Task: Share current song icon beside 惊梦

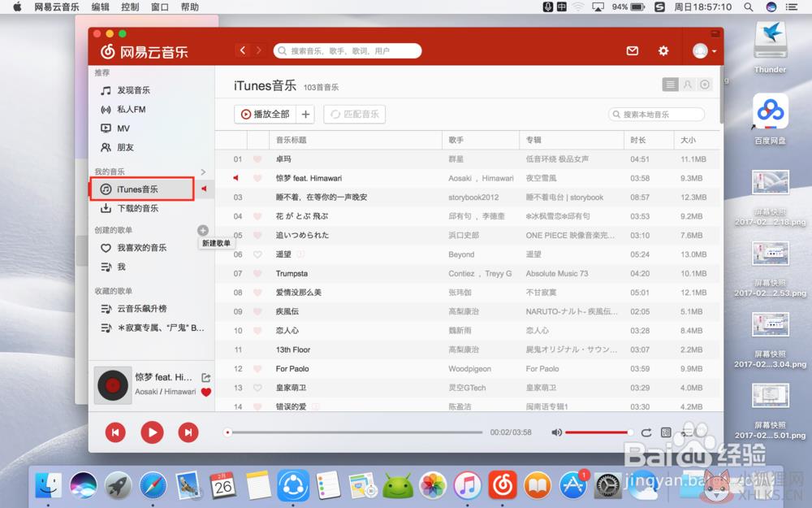Action: 205,378
